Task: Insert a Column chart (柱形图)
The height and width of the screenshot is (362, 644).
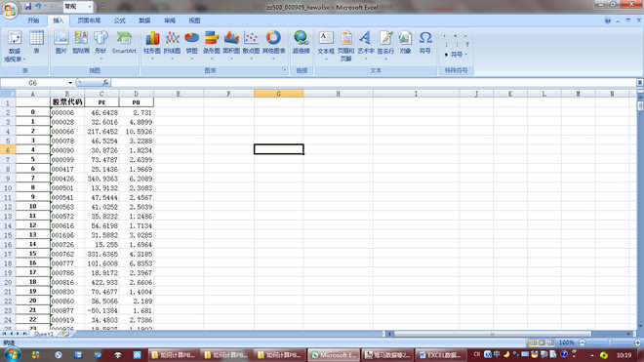Action: 152,44
